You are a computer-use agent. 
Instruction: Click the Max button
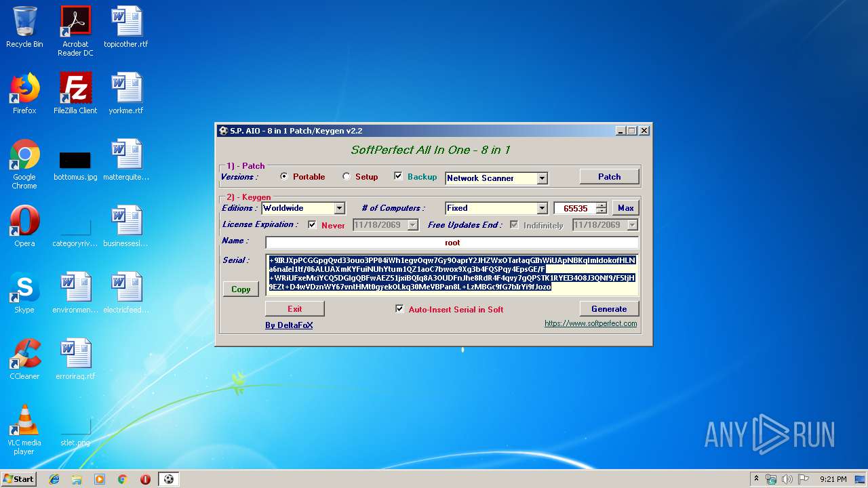click(625, 208)
